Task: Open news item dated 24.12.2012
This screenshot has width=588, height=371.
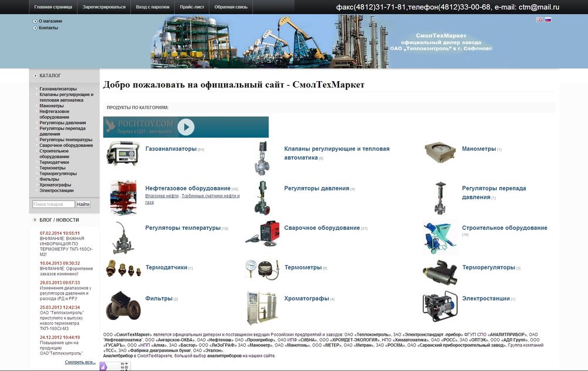Action: [x=62, y=345]
